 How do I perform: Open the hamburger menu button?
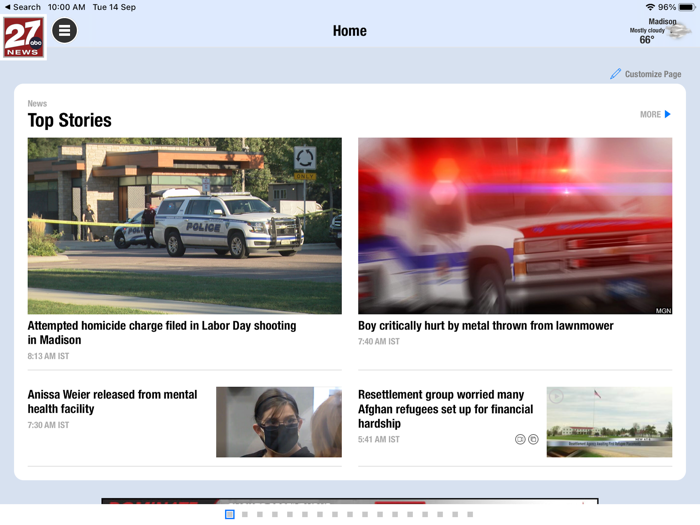click(64, 30)
